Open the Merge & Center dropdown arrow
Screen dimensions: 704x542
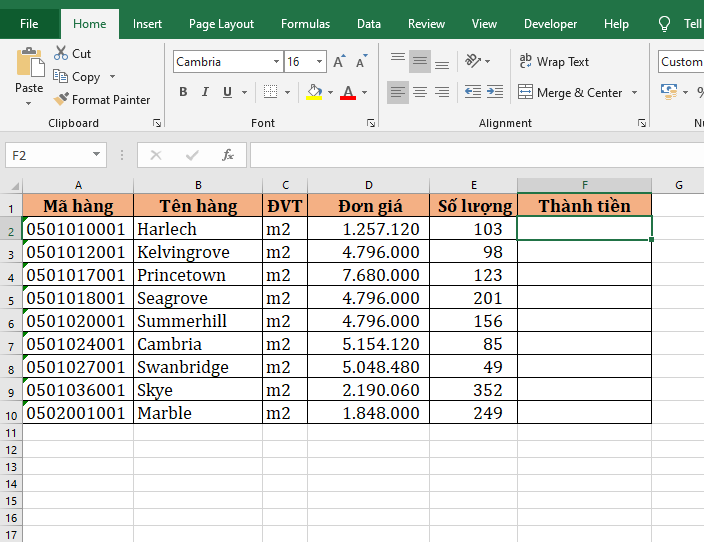point(633,93)
